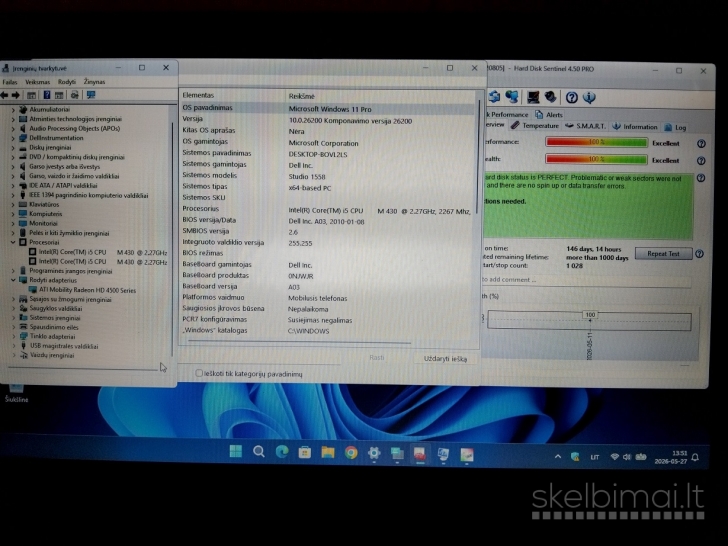Open File Explorer from taskbar
This screenshot has height=546, width=728.
328,452
